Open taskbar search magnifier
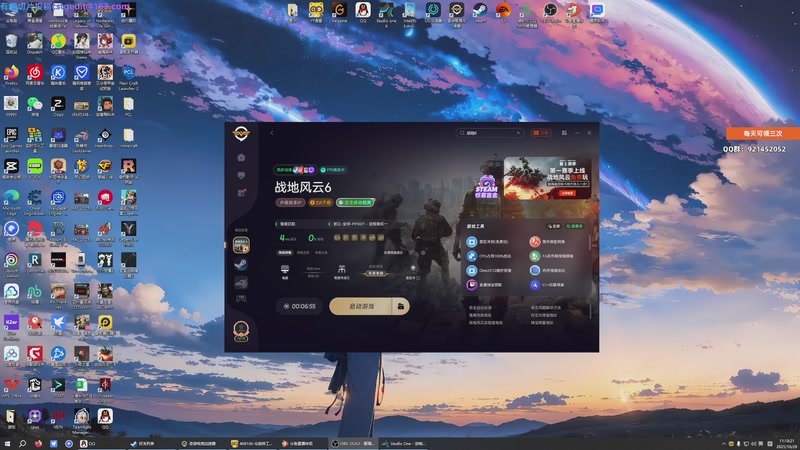 (x=22, y=444)
